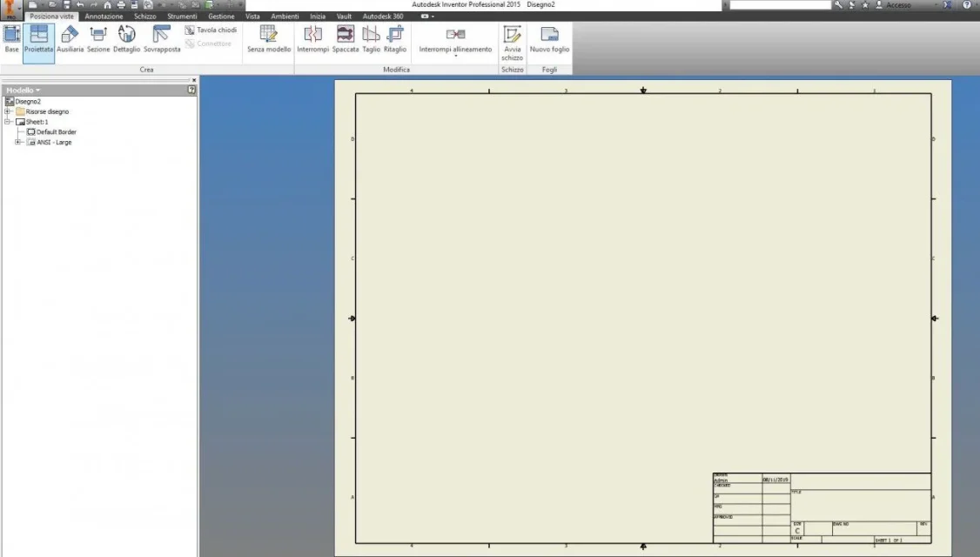Choose the Ausiliaria view tool

click(x=70, y=39)
